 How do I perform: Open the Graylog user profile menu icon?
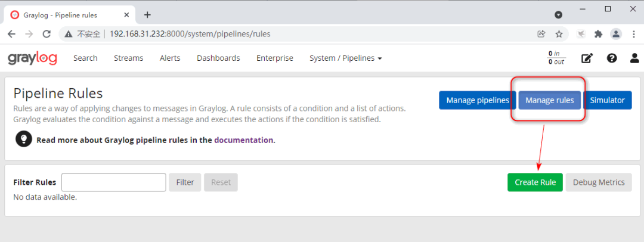coord(634,58)
